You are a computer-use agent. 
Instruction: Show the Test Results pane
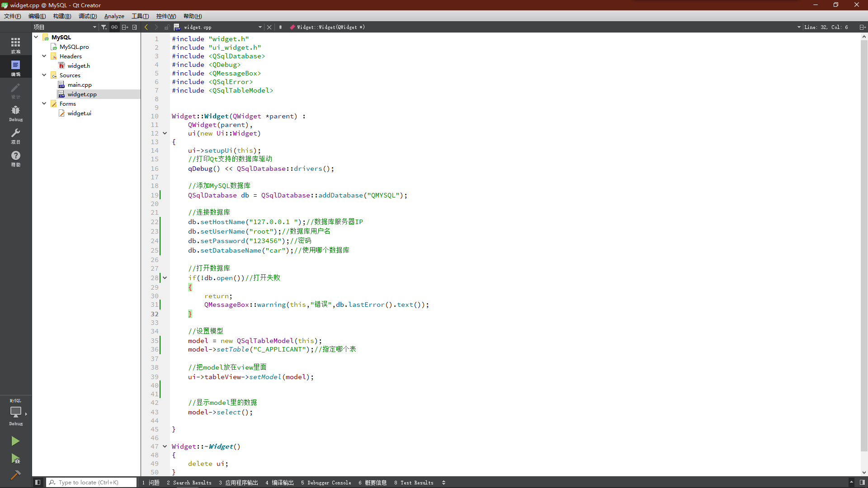[414, 483]
